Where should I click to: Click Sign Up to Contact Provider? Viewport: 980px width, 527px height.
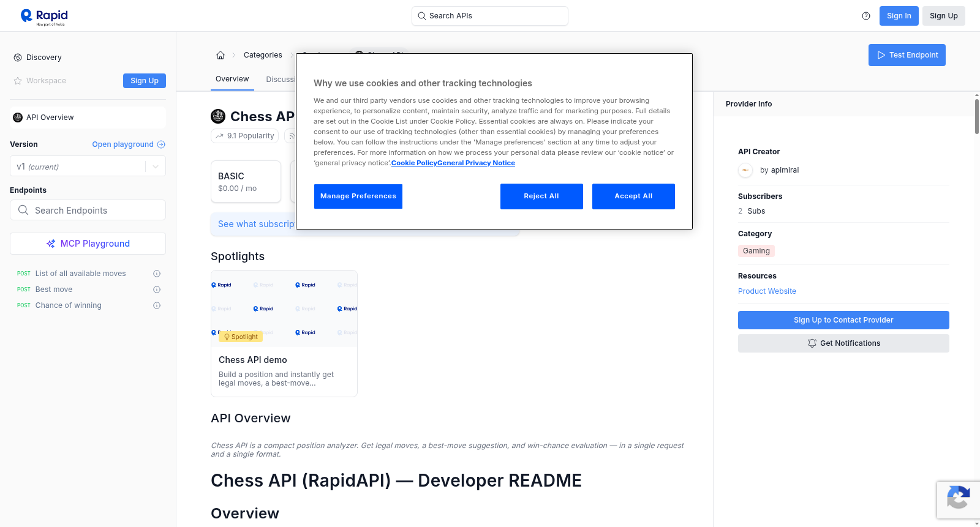[x=843, y=320]
